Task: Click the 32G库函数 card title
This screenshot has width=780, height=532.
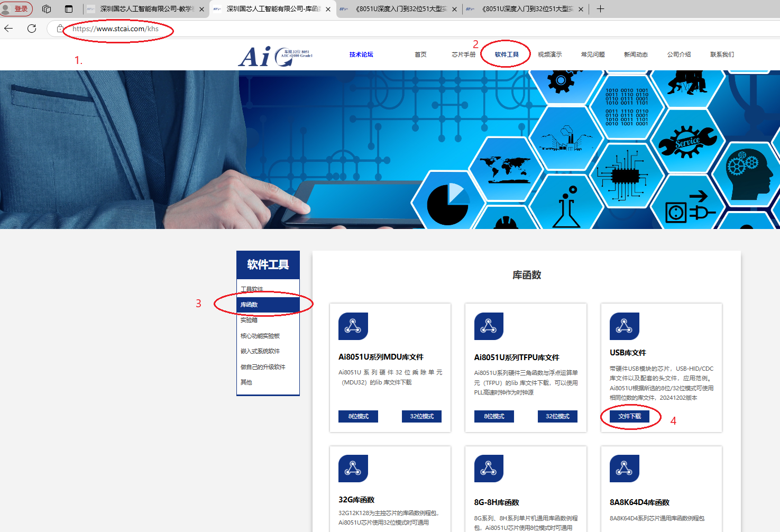Action: point(356,500)
